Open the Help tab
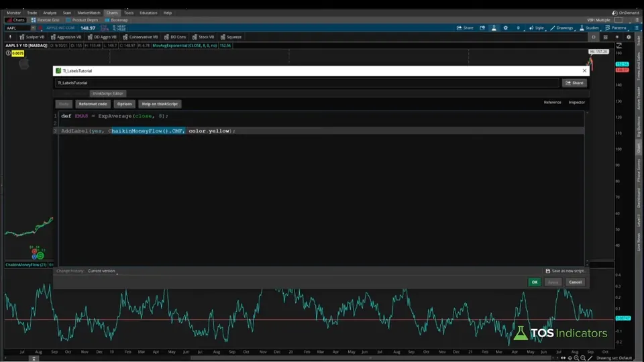This screenshot has width=644, height=362. [x=168, y=13]
